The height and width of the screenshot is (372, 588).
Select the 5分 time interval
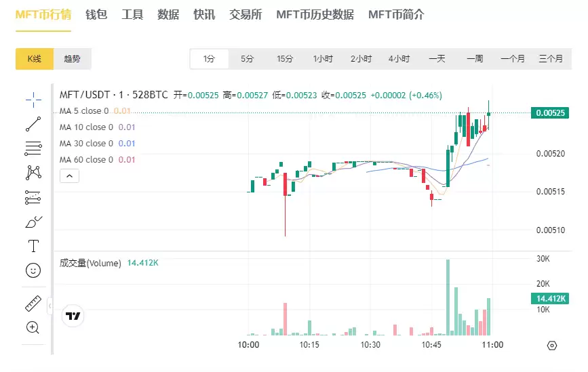point(247,59)
